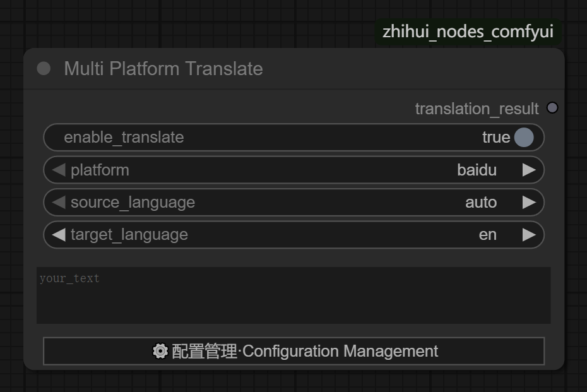Click left arrow of target_language

(59, 235)
